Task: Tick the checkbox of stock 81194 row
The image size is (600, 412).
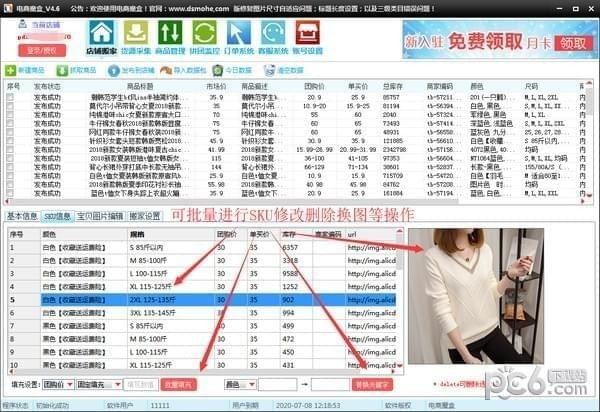Action: tap(10, 106)
